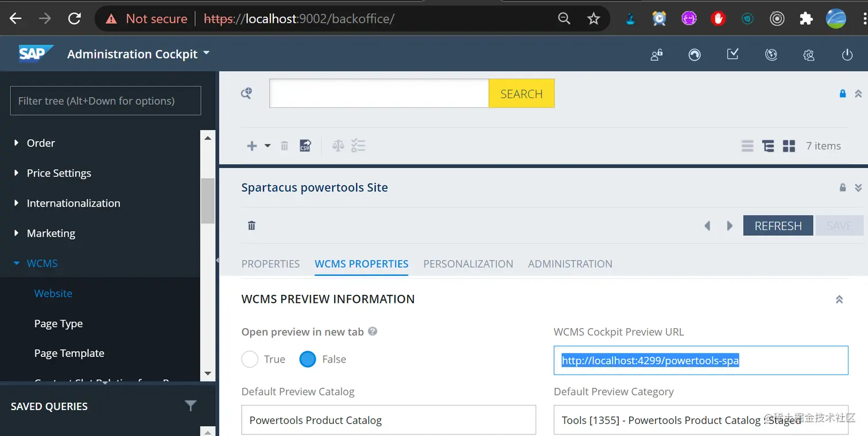Open the PROPERTIES tab

point(270,264)
